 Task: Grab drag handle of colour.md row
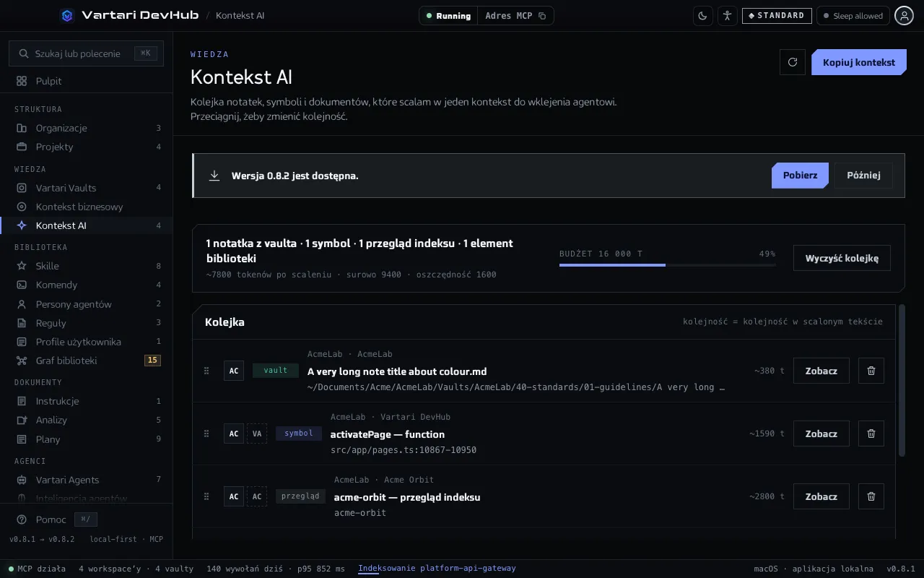point(206,371)
